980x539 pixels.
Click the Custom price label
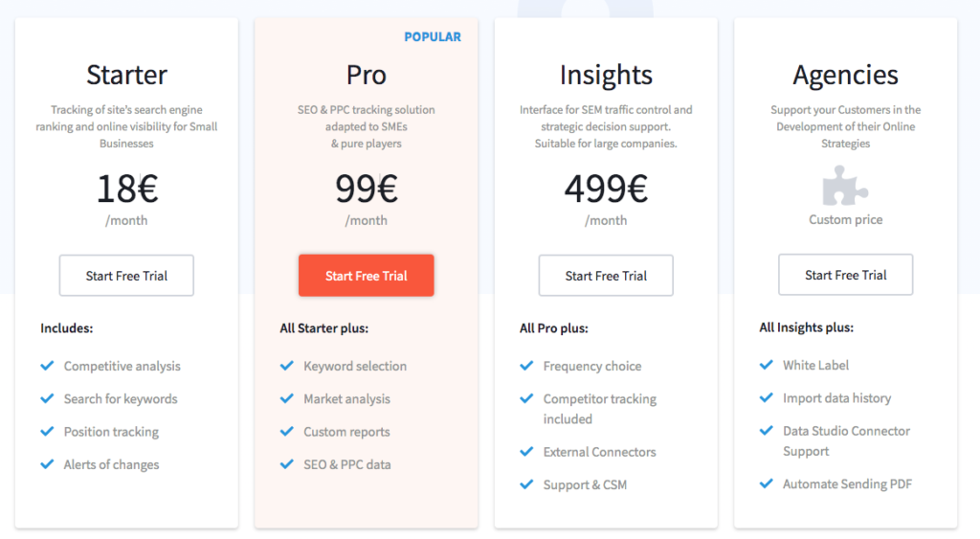click(x=846, y=219)
